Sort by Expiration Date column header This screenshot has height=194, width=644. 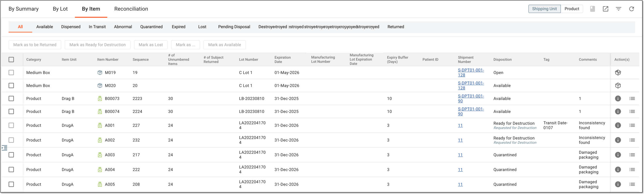(283, 60)
